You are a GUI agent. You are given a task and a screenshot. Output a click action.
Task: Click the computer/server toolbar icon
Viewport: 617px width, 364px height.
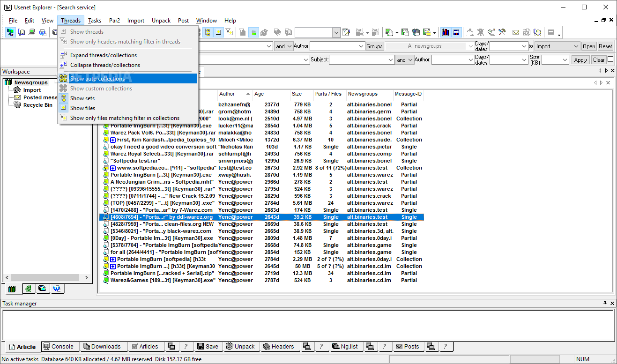32,32
